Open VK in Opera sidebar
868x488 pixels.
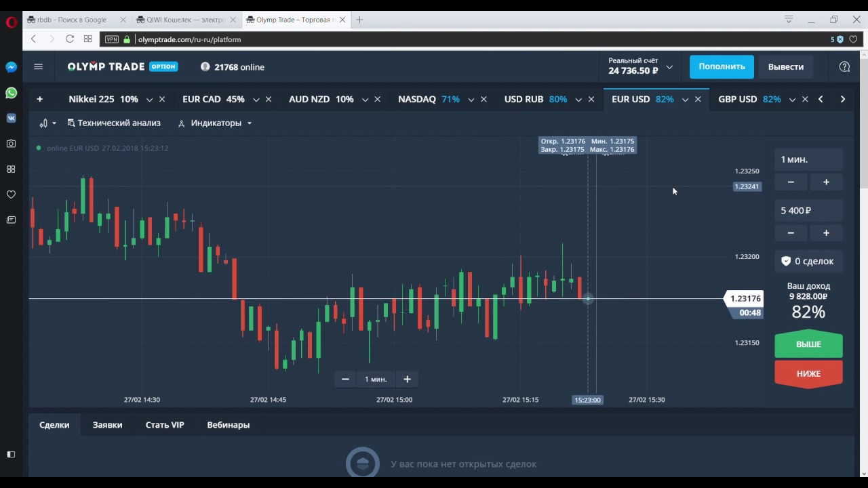click(x=11, y=118)
